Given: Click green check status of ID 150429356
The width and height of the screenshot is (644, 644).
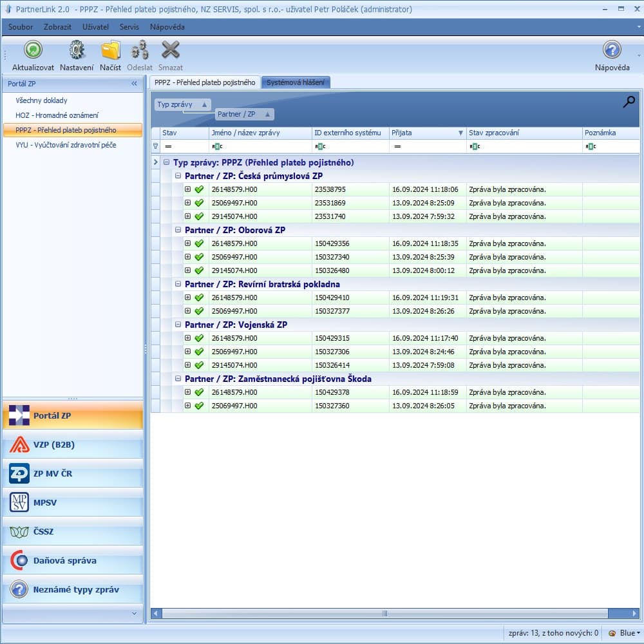Looking at the screenshot, I should (199, 243).
